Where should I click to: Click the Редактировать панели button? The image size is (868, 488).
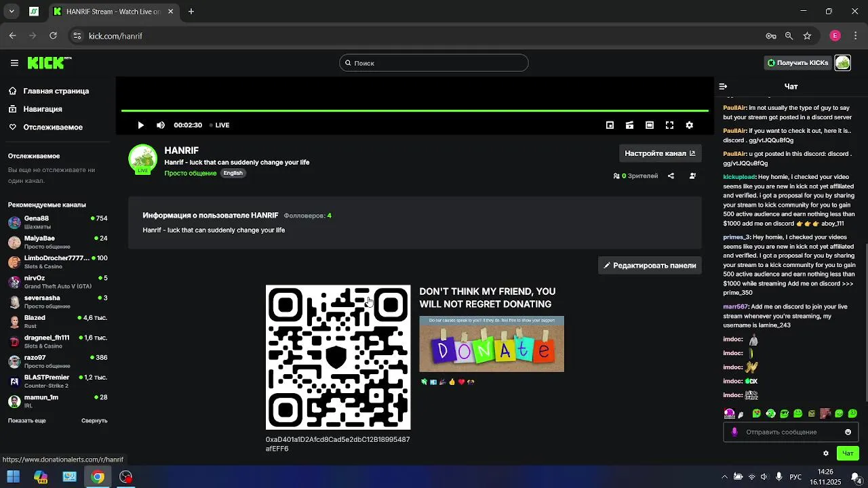650,266
